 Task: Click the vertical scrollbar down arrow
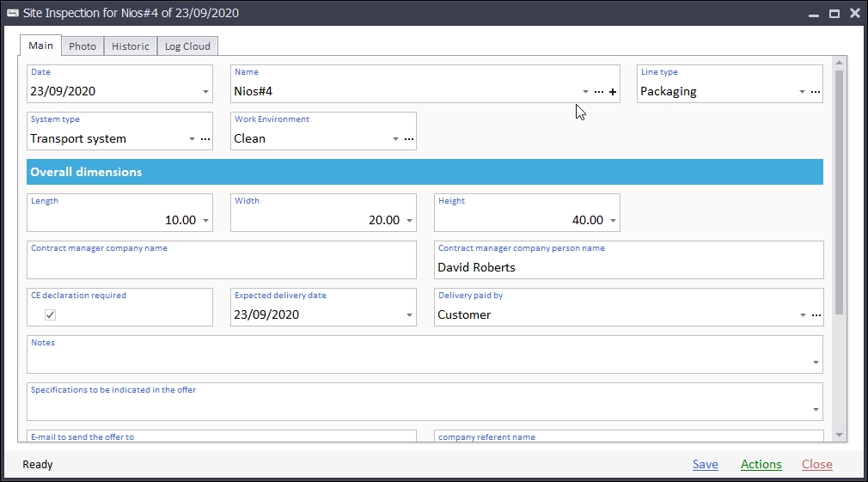tap(839, 435)
